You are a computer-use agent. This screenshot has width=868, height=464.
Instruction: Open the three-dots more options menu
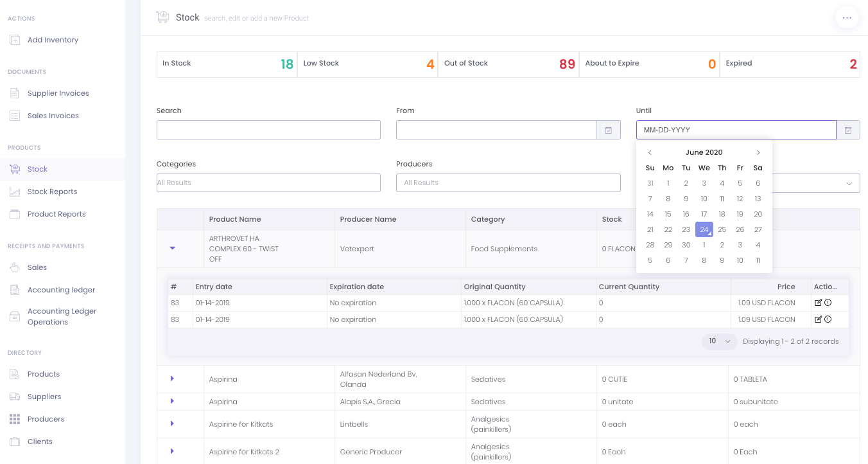click(847, 18)
